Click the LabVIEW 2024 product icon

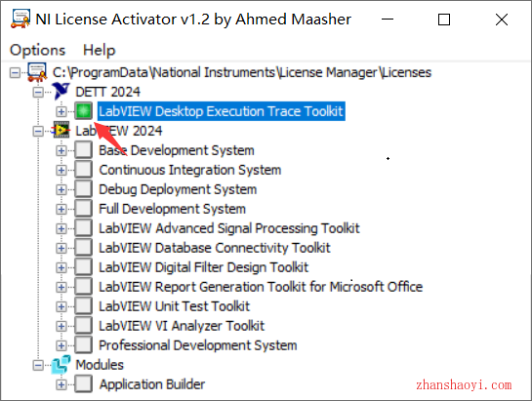[61, 131]
